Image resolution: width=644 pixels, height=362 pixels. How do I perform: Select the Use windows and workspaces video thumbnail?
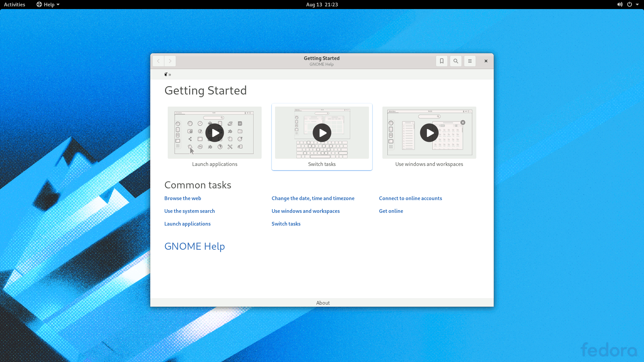429,133
